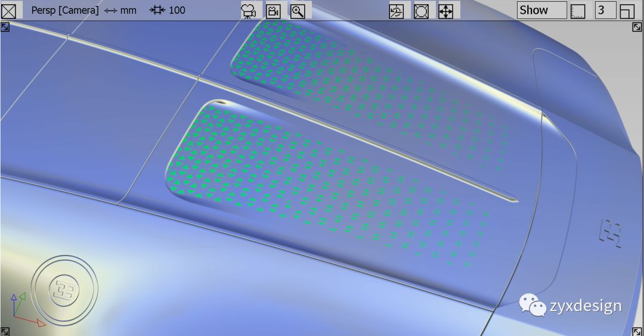Viewport: 644px width, 336px height.
Task: Open the Show menu
Action: coord(541,10)
